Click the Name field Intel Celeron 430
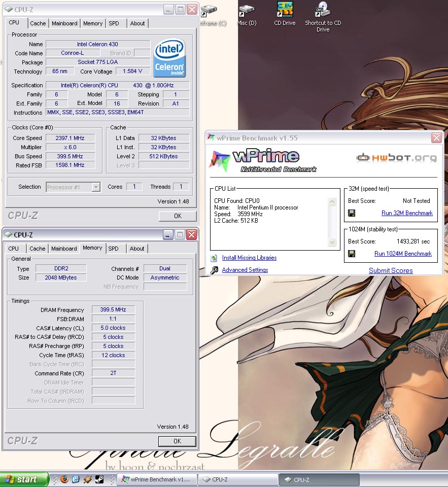 pos(97,44)
